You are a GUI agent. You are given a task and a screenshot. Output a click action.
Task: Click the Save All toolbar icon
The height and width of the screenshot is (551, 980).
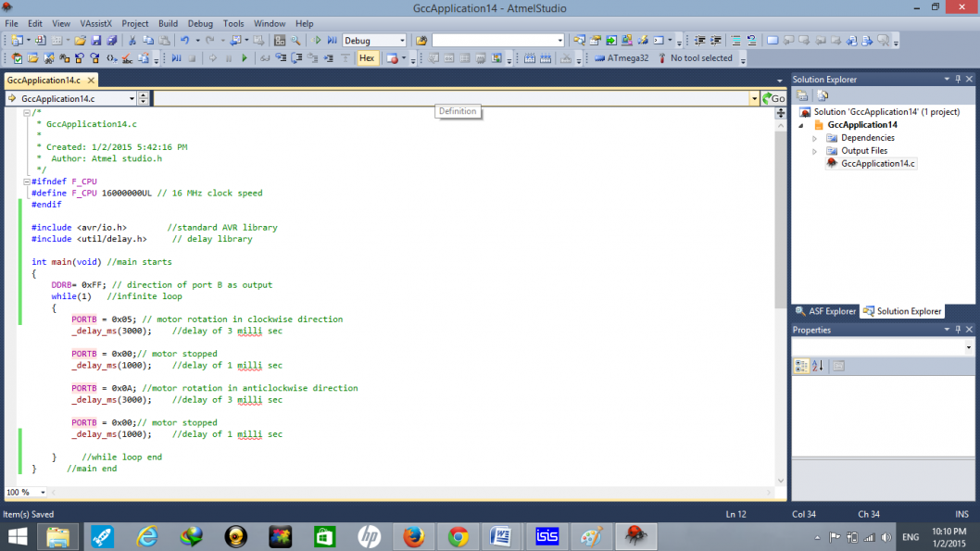(112, 41)
